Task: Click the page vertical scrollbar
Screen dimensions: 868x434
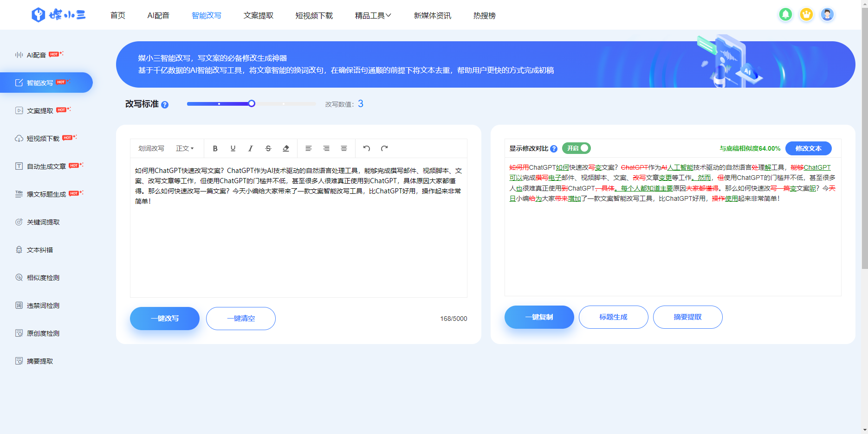Action: (864, 139)
